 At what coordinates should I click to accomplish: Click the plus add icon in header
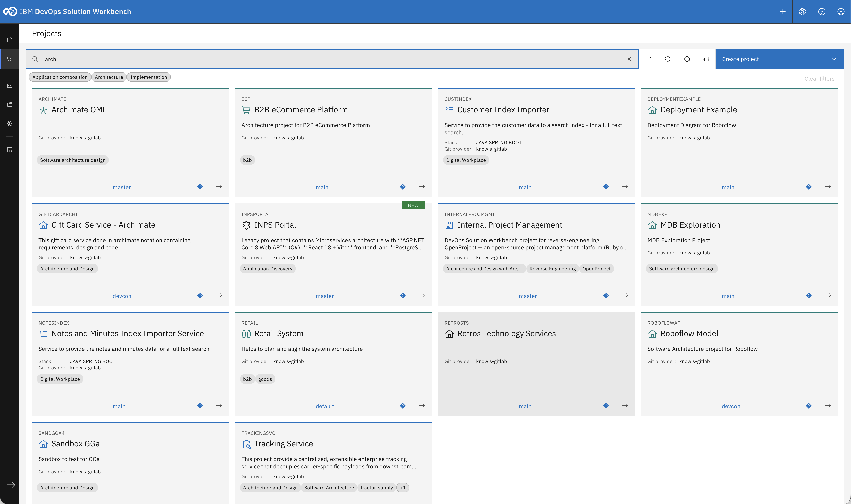click(783, 12)
